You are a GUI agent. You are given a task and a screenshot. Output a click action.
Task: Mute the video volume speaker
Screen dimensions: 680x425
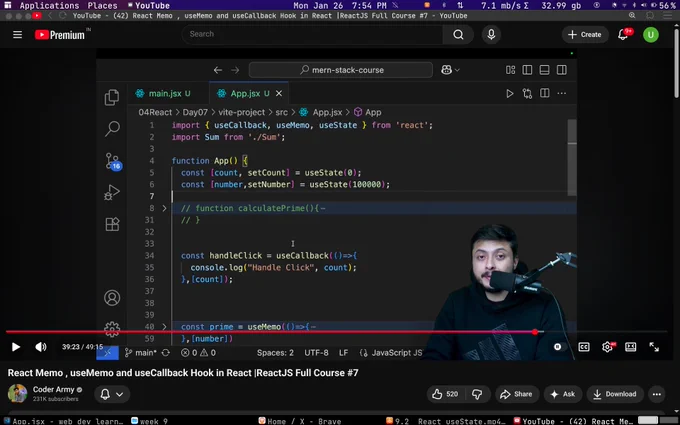41,347
